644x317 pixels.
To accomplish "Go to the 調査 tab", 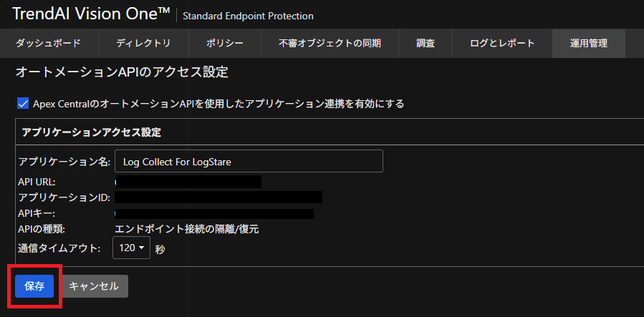I will 426,43.
